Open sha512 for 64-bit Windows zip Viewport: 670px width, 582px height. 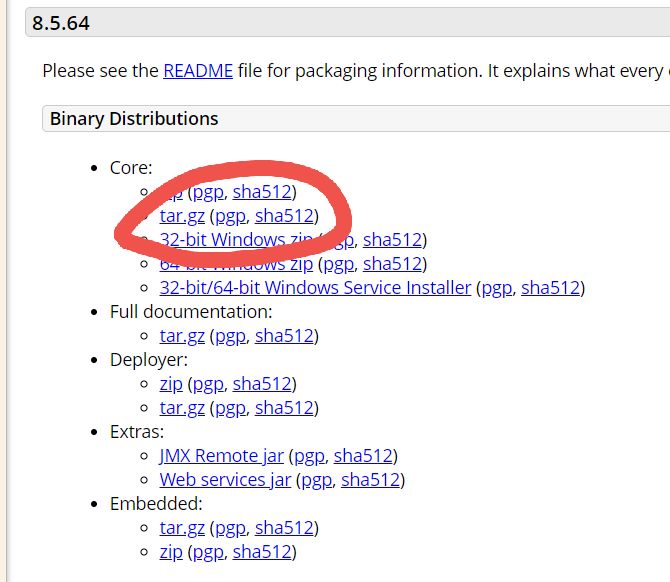tap(392, 264)
